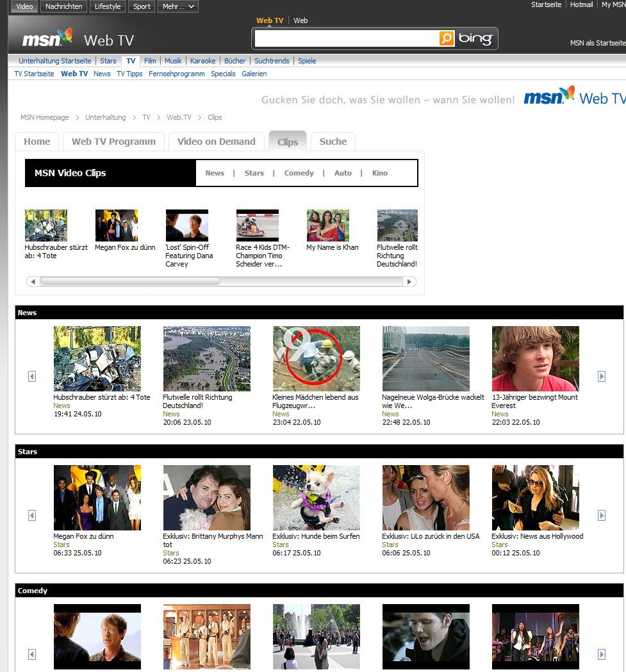626x672 pixels.
Task: Select Web search scope above search box
Action: 301,20
